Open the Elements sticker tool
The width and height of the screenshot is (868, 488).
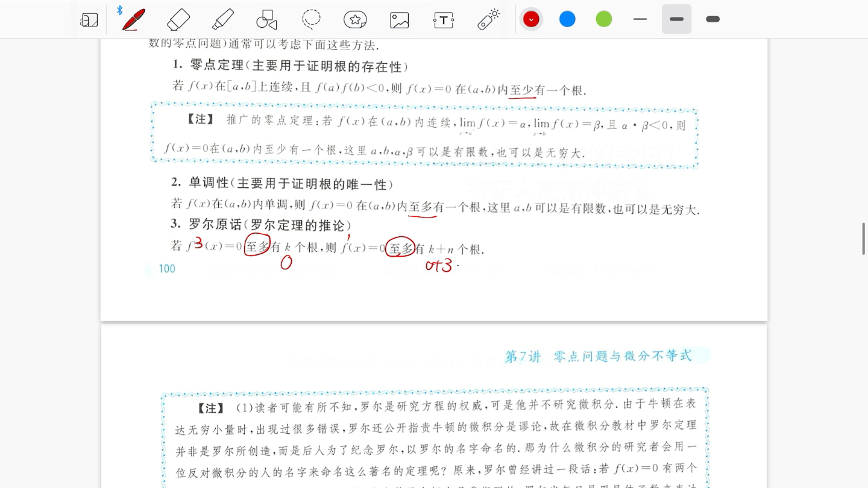pos(356,19)
